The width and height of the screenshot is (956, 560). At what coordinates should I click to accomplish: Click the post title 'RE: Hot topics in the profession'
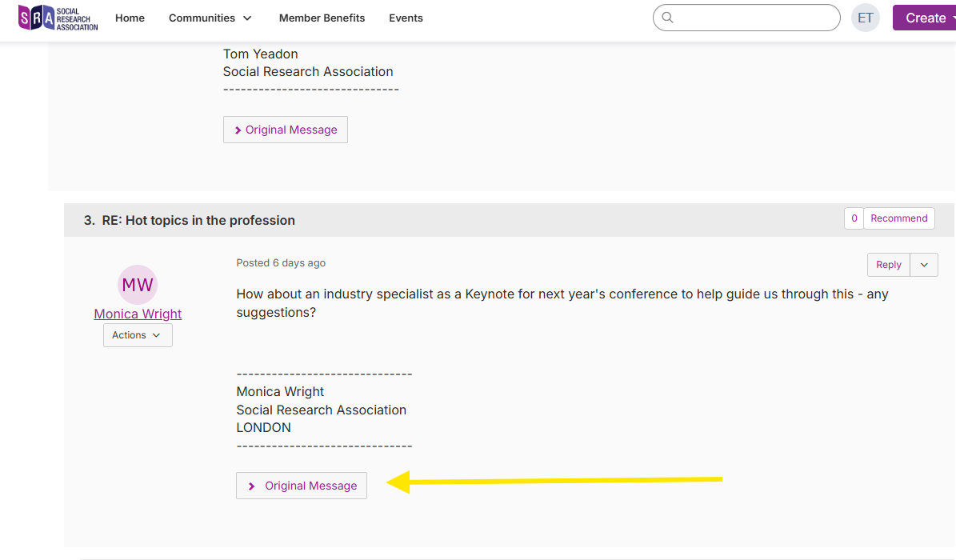[198, 220]
